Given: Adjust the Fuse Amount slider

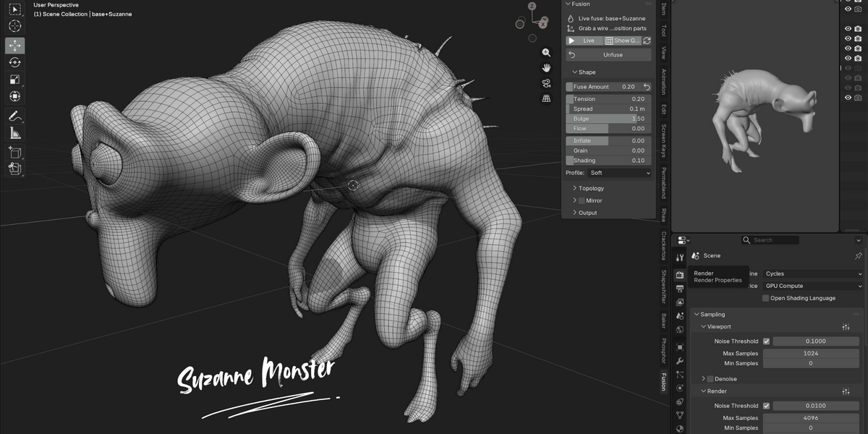Looking at the screenshot, I should (x=603, y=87).
